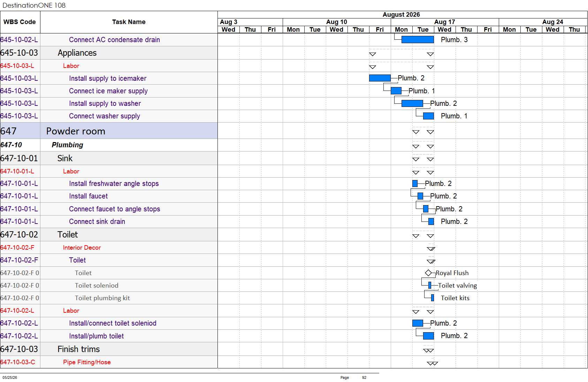This screenshot has width=588, height=382.
Task: Select the Install/connect toilet soleniod bar
Action: coord(418,323)
